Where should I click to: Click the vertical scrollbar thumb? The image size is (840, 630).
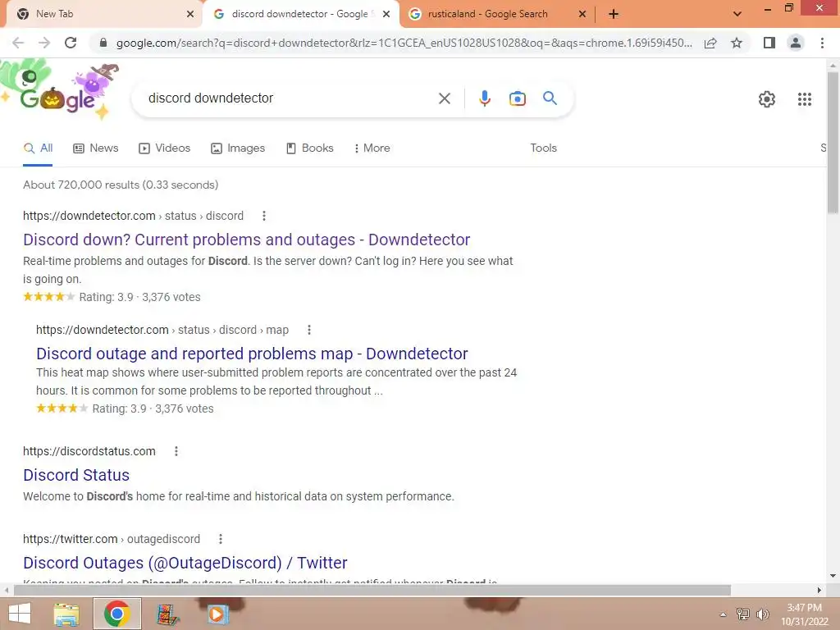pos(833,143)
